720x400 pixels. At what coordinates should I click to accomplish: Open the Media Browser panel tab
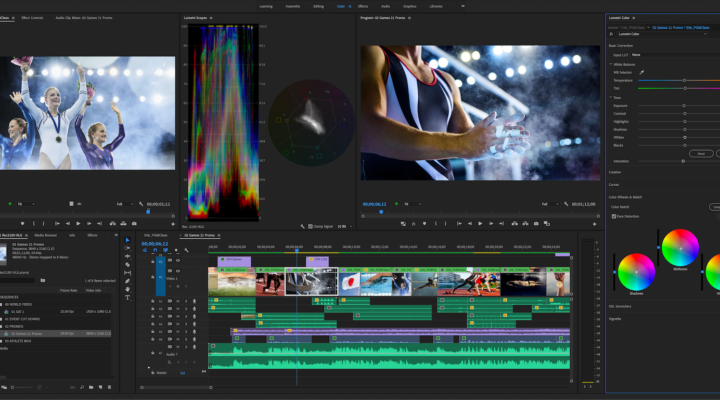45,235
